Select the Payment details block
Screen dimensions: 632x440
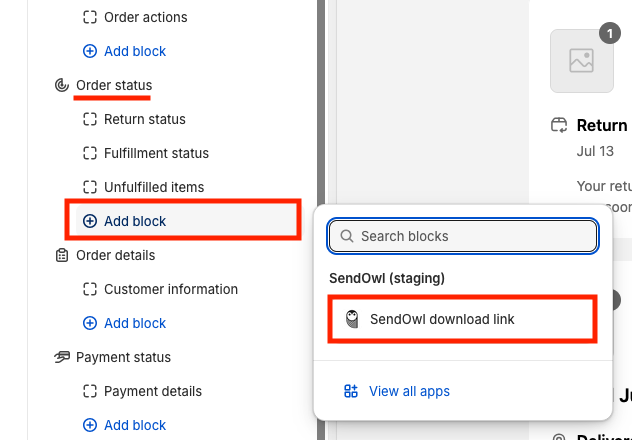[x=152, y=391]
